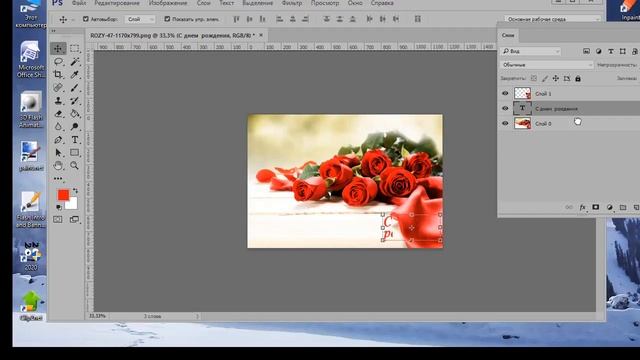Select the Zoom tool
The image size is (640, 360).
(x=74, y=165)
